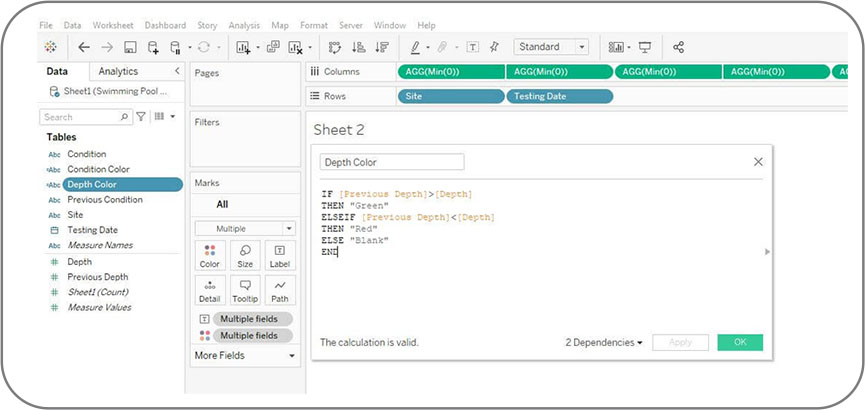Open the Worksheet menu
The image size is (865, 410).
113,25
